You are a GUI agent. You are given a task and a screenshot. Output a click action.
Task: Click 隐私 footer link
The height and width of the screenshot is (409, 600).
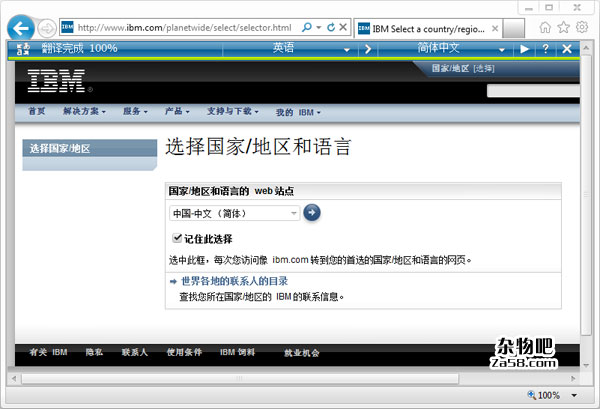94,352
